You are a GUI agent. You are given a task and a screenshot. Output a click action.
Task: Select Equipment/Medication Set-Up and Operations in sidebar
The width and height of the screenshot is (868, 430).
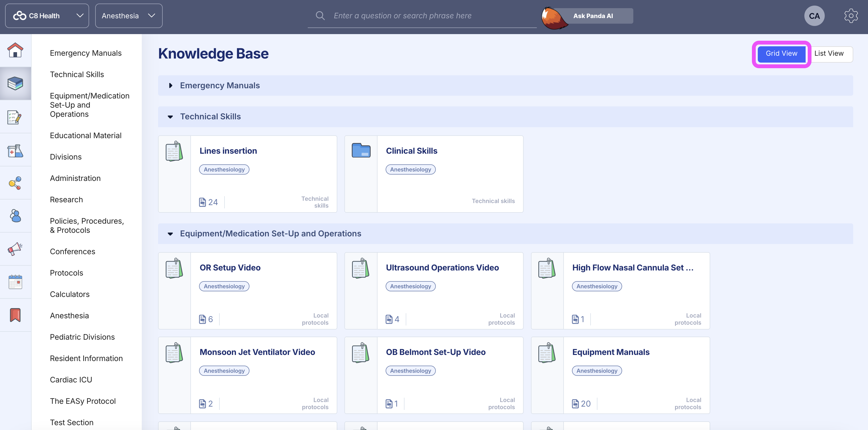[90, 105]
